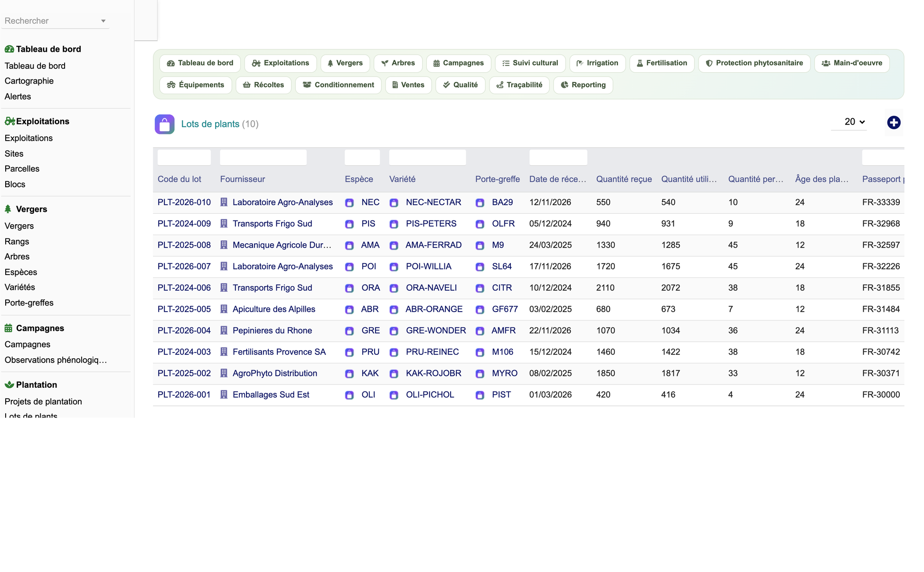This screenshot has height=572, width=924.
Task: Click rootstock icon next to MYRO
Action: (x=480, y=373)
